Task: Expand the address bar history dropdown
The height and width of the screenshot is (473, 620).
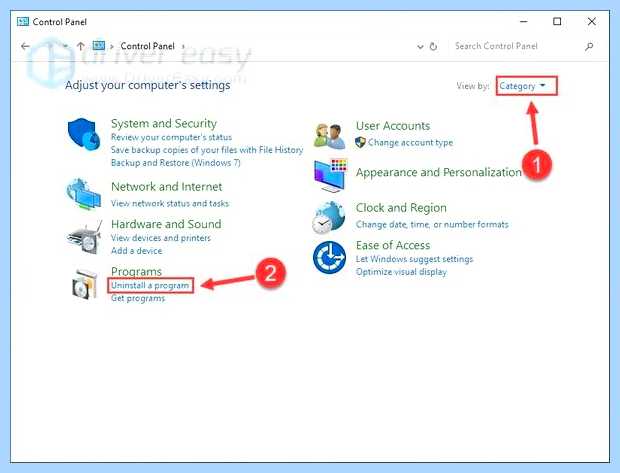Action: pyautogui.click(x=420, y=46)
